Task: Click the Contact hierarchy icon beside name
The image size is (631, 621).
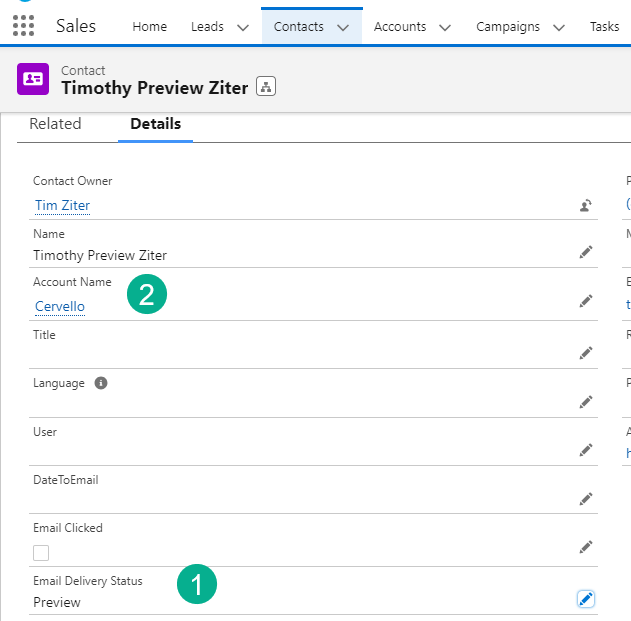Action: pyautogui.click(x=266, y=87)
